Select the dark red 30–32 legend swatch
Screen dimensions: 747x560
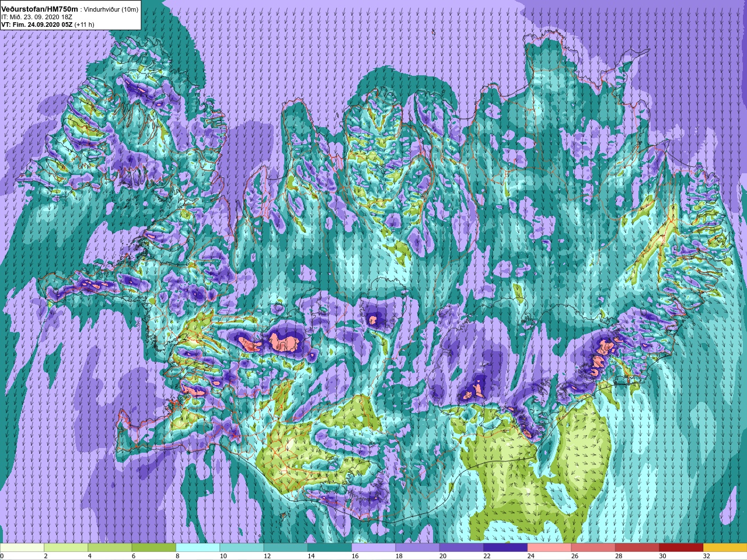click(x=681, y=548)
